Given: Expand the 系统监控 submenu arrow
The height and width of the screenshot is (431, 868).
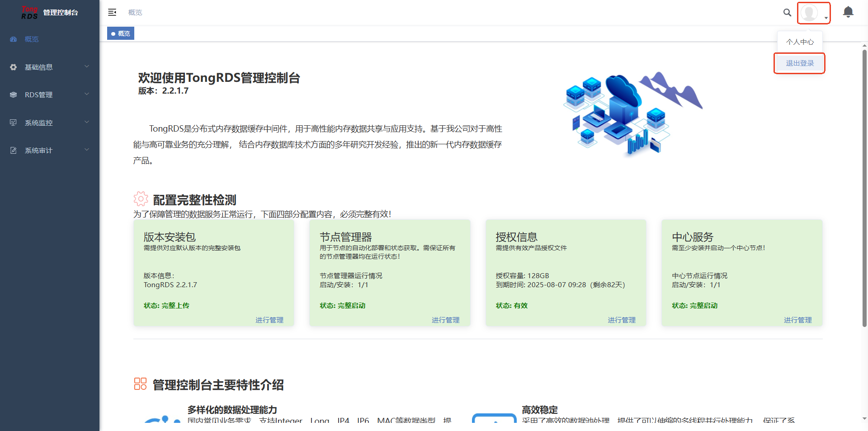Looking at the screenshot, I should point(87,122).
